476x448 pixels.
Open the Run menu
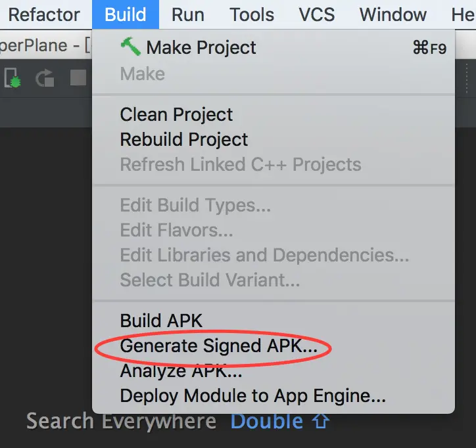pos(188,14)
